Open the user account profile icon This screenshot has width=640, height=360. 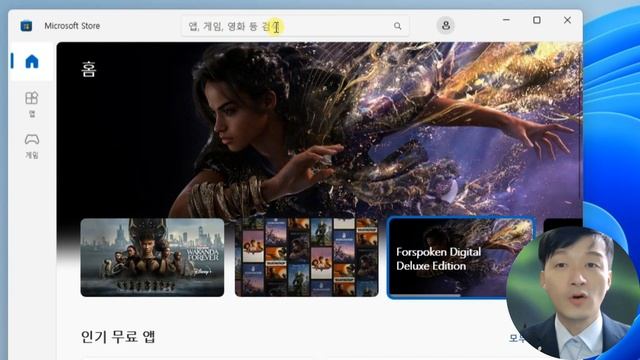(x=446, y=25)
